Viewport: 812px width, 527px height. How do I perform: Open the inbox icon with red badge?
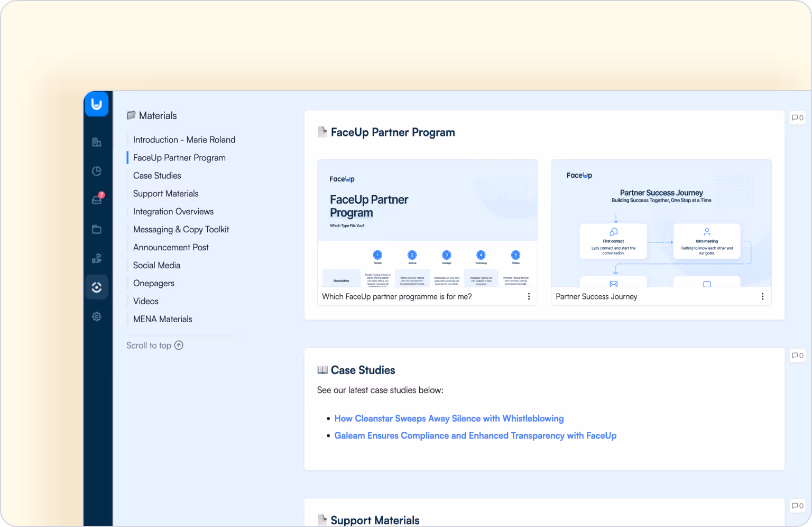97,199
